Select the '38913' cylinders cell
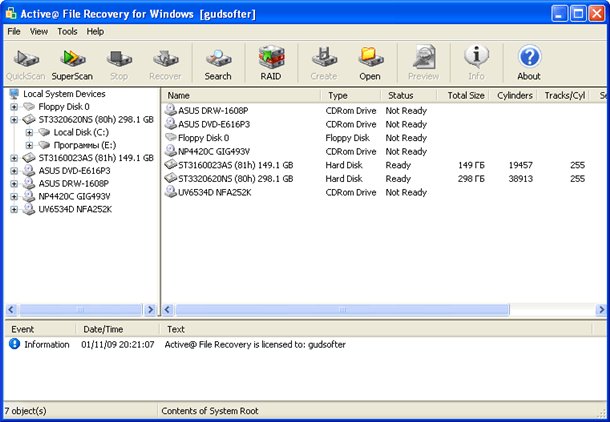Image resolution: width=610 pixels, height=422 pixels. (521, 179)
